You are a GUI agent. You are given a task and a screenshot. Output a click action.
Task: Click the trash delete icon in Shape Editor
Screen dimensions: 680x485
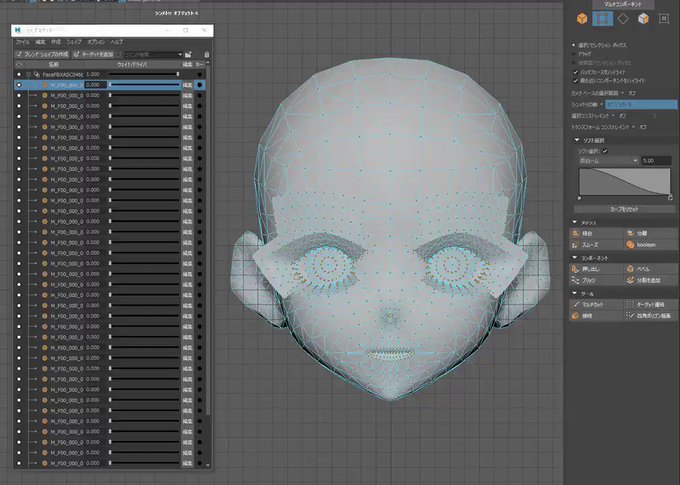(206, 55)
